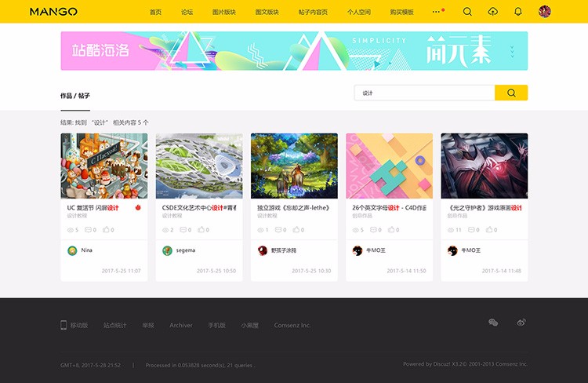This screenshot has width=588, height=383.
Task: Click 创意作品 category under 26个英文字母 card
Action: click(362, 216)
